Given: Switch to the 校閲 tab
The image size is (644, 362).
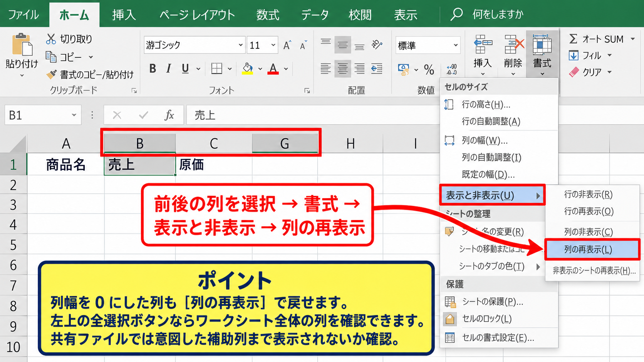Looking at the screenshot, I should [x=360, y=15].
